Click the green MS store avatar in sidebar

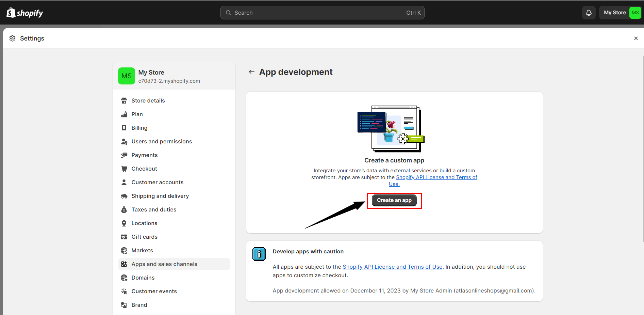(127, 76)
